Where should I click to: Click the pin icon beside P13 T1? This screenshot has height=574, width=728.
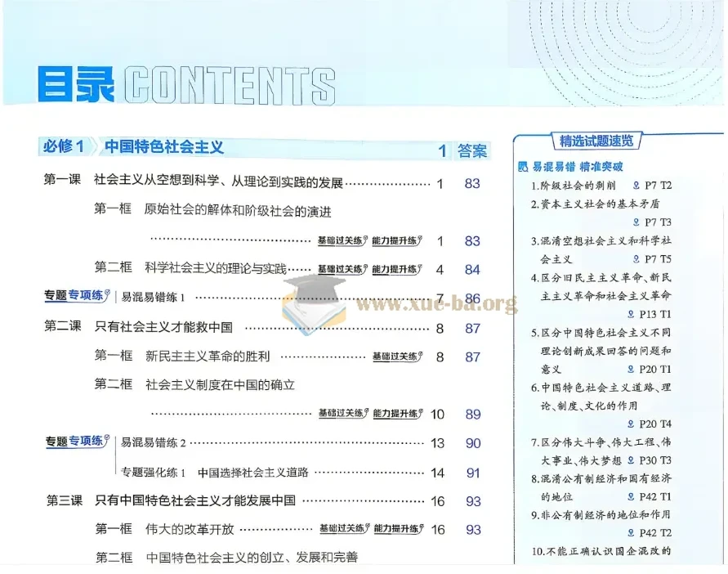click(x=631, y=314)
